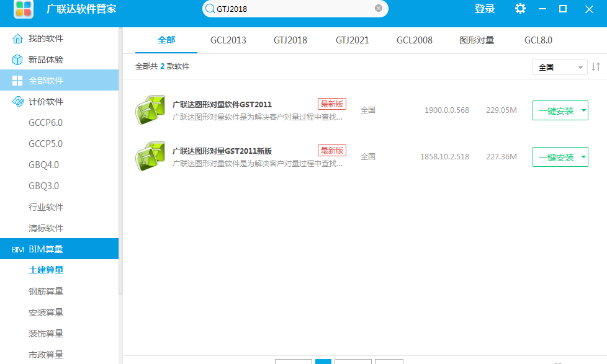
Task: Open the 全国 region dropdown
Action: [x=559, y=67]
